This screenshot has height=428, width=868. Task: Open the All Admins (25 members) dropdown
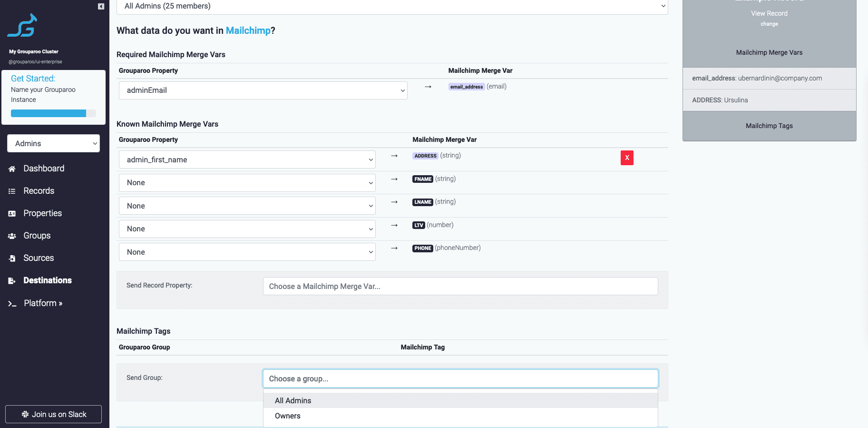point(392,6)
